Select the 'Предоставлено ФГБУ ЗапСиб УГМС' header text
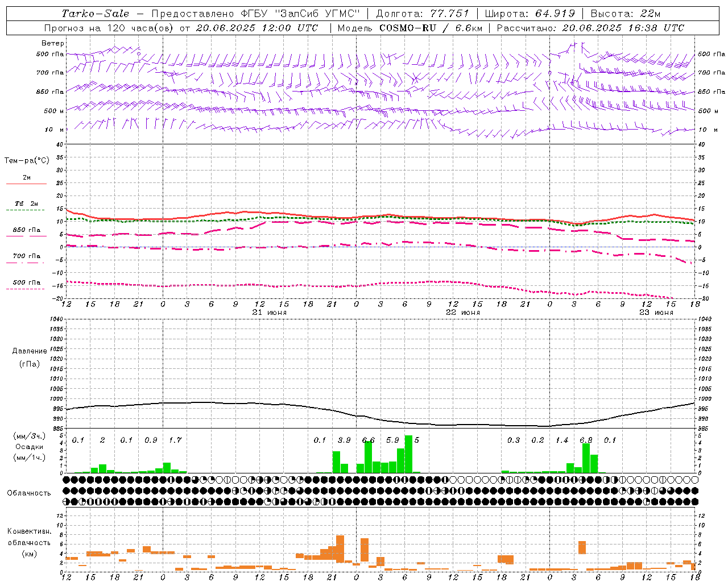The width and height of the screenshot is (728, 582). click(x=256, y=14)
